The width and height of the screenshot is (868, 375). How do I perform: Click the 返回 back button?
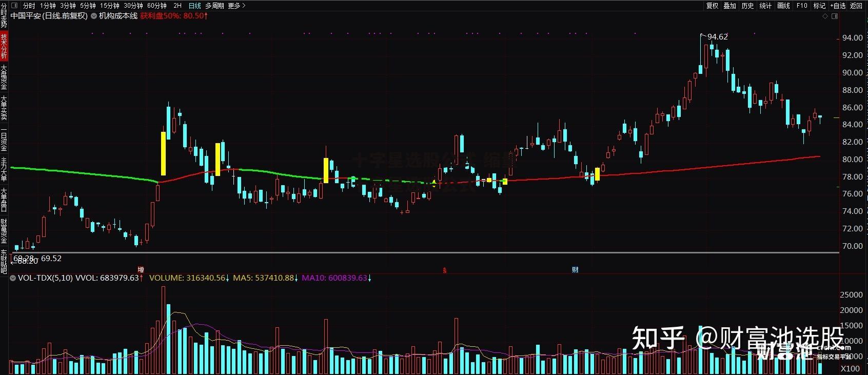[856, 6]
